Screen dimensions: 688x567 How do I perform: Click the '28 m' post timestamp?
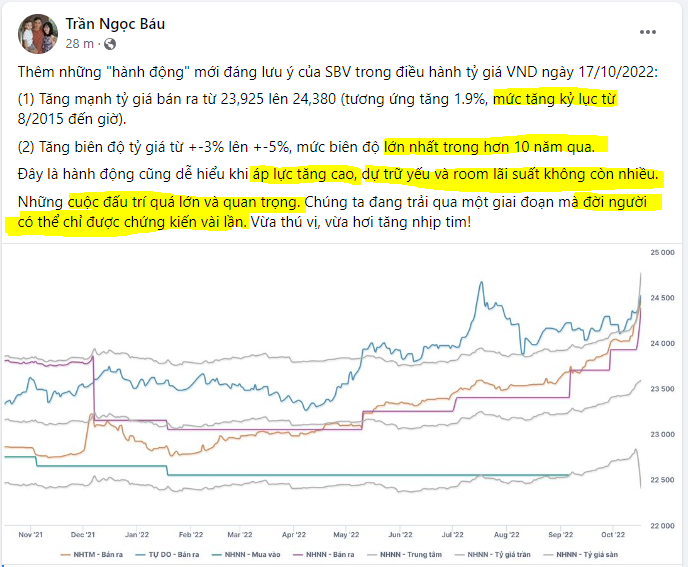click(x=79, y=44)
